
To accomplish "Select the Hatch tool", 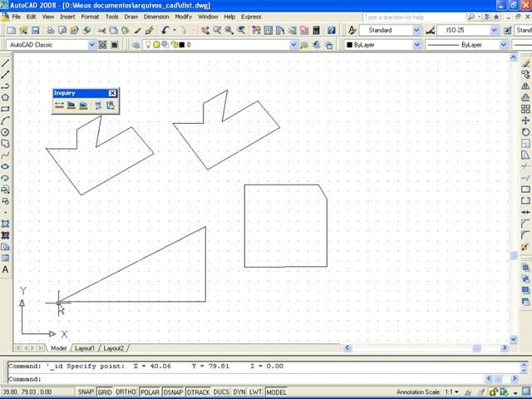I will point(5,224).
